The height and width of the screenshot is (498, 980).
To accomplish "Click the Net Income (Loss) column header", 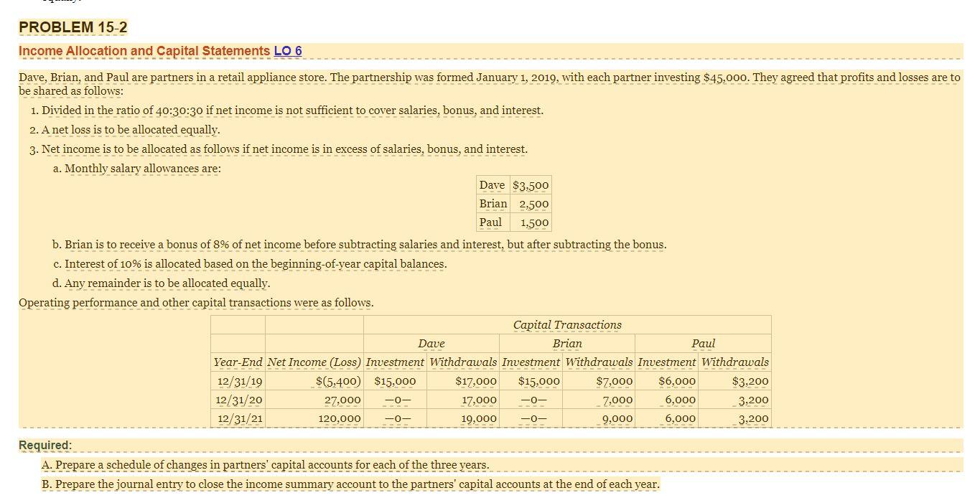I will [314, 362].
